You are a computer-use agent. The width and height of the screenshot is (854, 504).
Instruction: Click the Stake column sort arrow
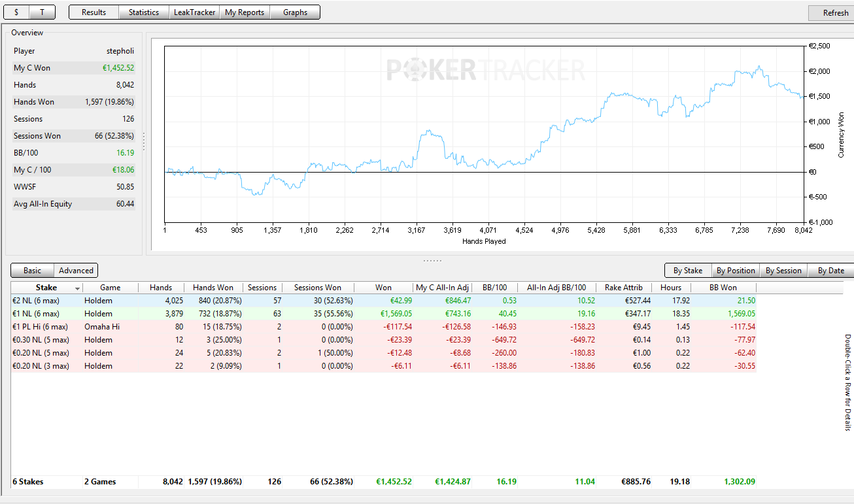(x=78, y=288)
